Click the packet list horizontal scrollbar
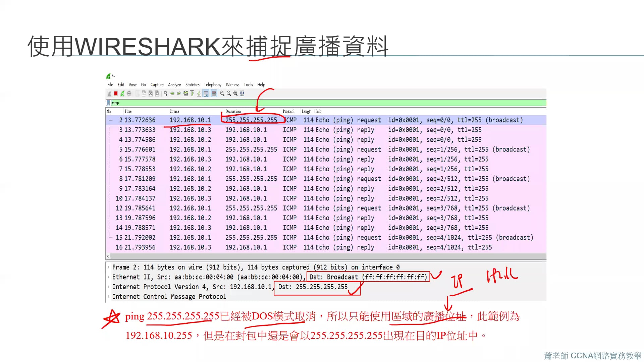 coord(325,256)
